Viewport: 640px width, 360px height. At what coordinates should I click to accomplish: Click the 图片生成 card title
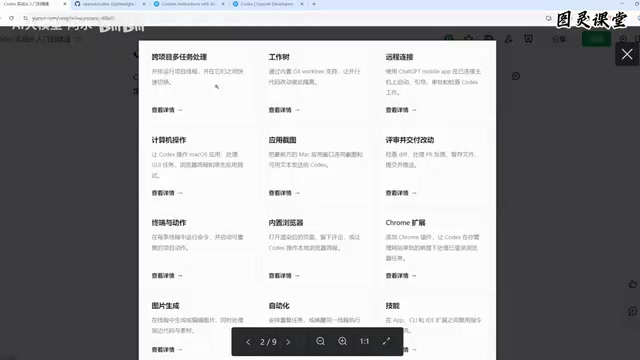pos(165,306)
